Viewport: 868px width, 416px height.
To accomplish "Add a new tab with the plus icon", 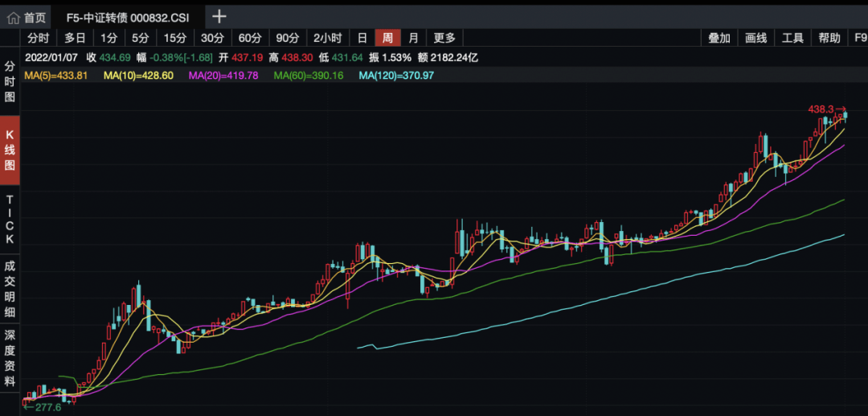I will pos(219,17).
